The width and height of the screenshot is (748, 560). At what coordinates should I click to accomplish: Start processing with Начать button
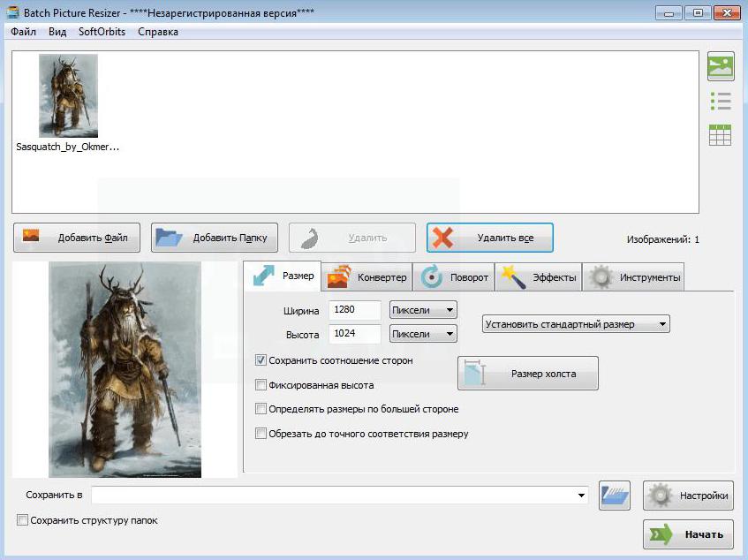pyautogui.click(x=688, y=534)
